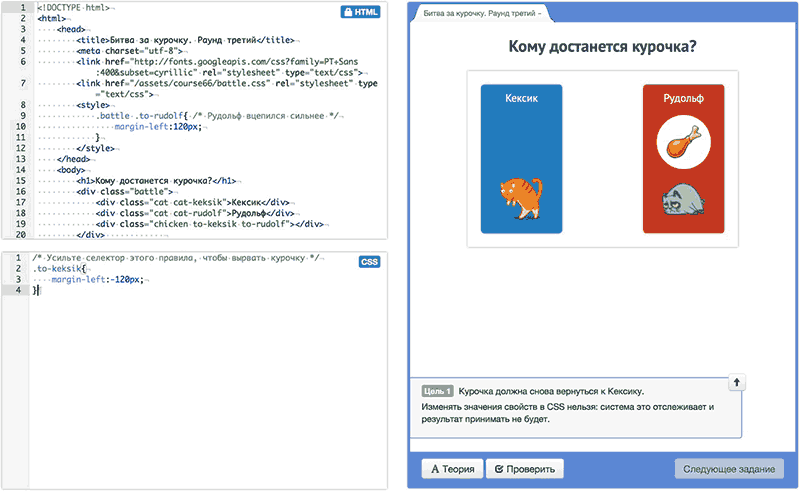Click the title tag line in HTML
Image resolution: width=800 pixels, height=491 pixels.
185,40
